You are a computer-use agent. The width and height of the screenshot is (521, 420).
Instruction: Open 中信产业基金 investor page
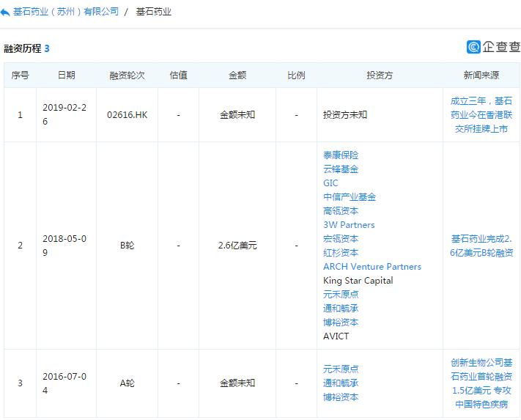coord(350,197)
